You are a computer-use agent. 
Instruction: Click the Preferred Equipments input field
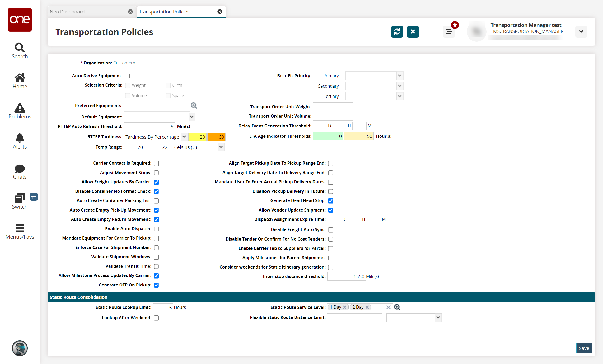tap(157, 106)
